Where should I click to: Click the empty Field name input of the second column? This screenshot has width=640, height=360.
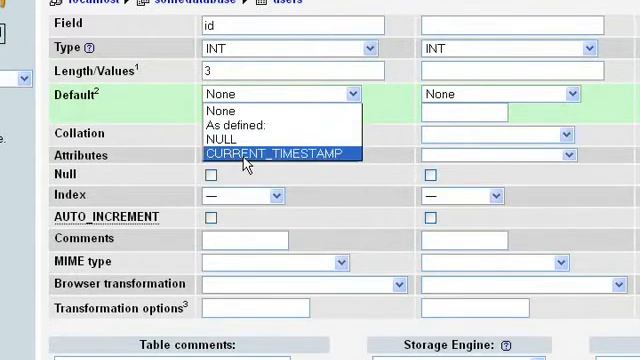tap(513, 26)
